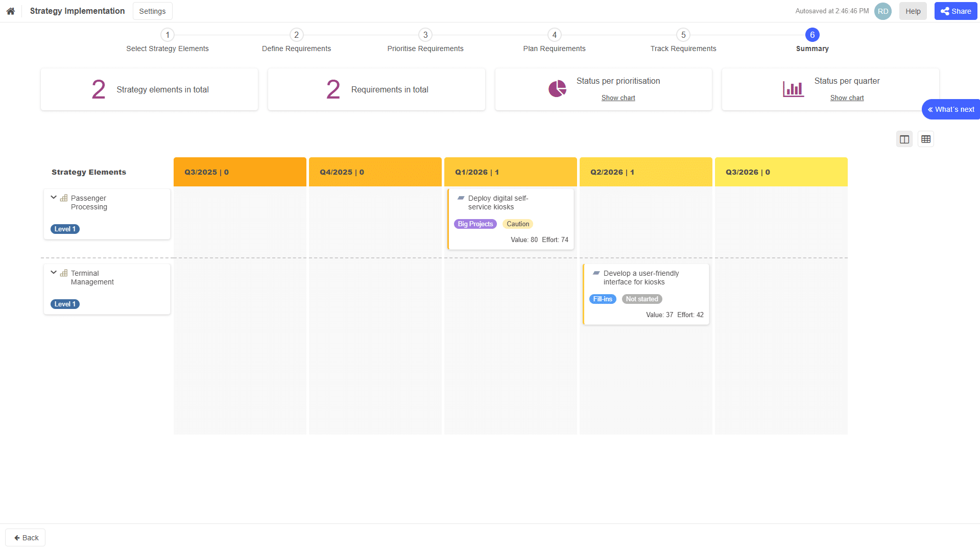Switch to board column view

904,139
